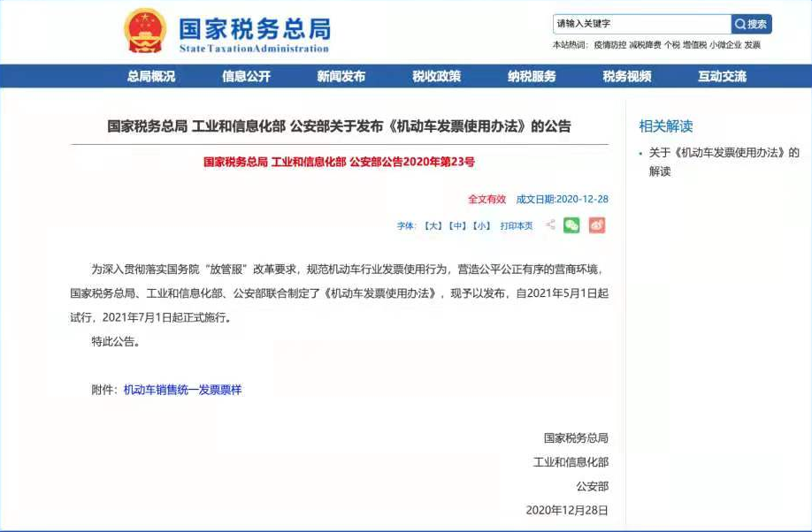Select hot keyword 增值税
Screen dimensions: 812x532
pos(694,45)
